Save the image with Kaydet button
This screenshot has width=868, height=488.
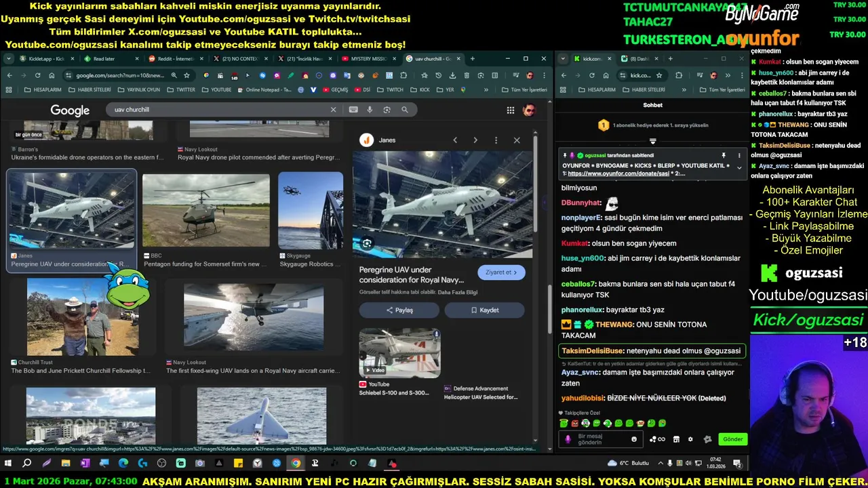pos(484,310)
